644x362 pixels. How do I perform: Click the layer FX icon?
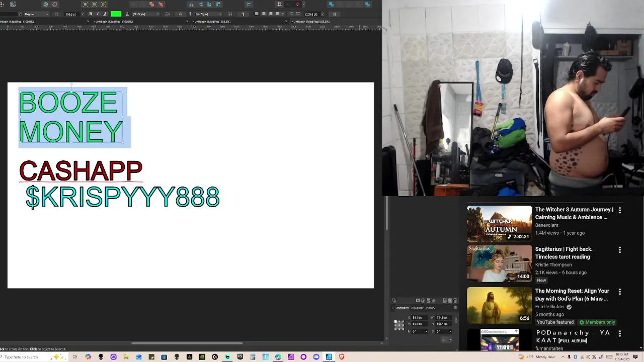coord(428,301)
